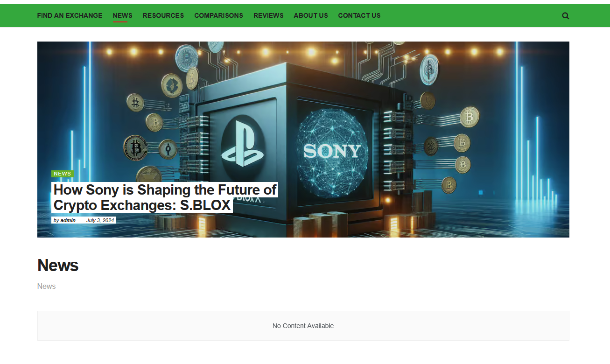The height and width of the screenshot is (364, 610).
Task: Open the Sony S.BLOX article headline
Action: pos(165,197)
